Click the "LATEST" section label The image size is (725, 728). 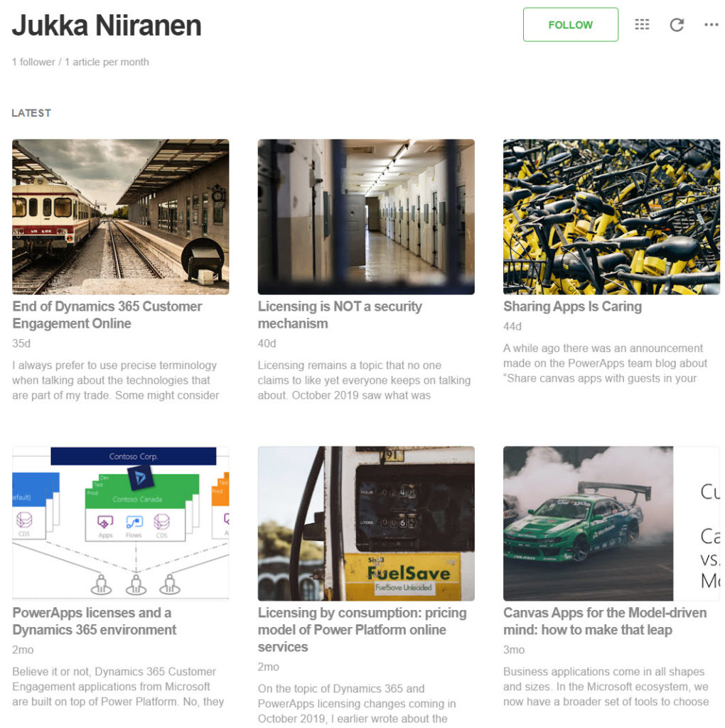tap(31, 113)
